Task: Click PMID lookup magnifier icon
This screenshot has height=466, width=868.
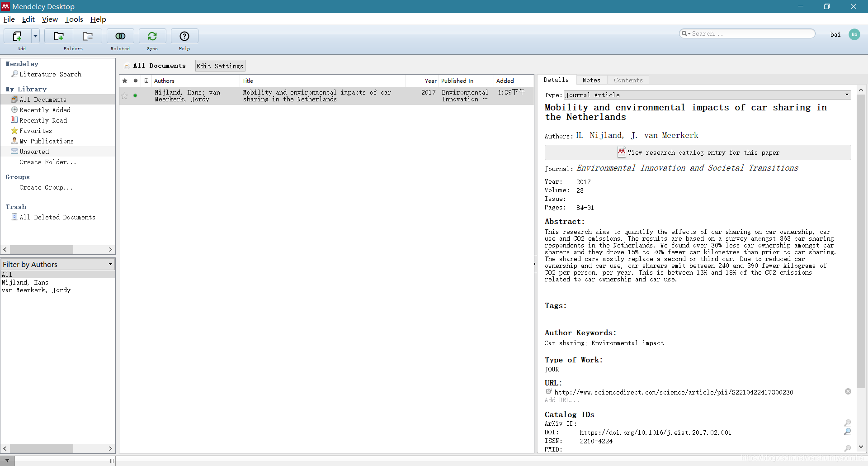Action: (x=847, y=448)
